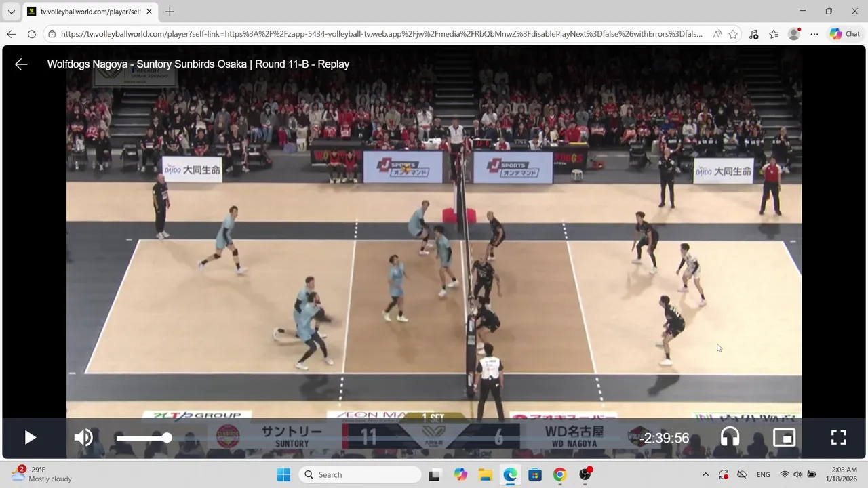
Task: Open Task View on taskbar
Action: [435, 474]
